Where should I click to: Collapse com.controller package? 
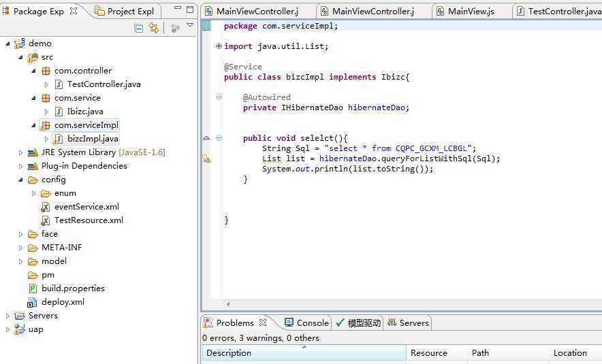click(x=34, y=71)
